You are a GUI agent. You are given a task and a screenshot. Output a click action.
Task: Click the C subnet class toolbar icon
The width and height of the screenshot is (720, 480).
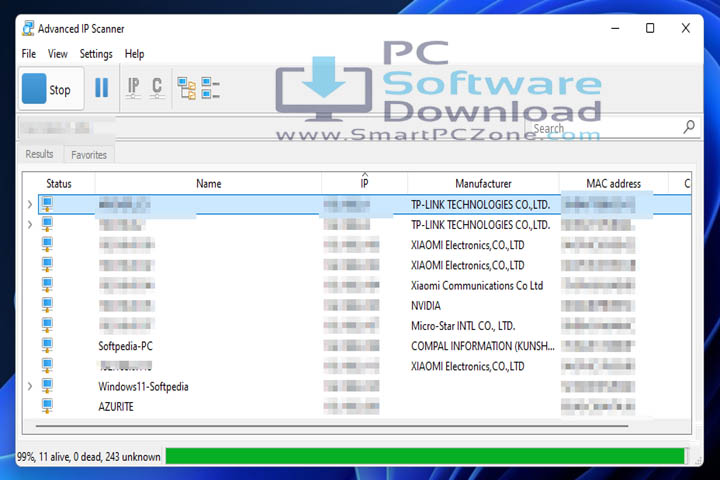(x=157, y=87)
